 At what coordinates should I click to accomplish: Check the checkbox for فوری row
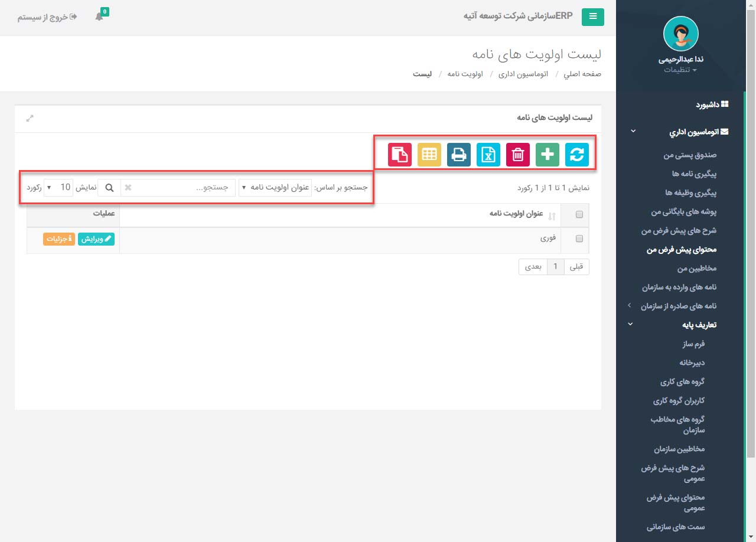click(579, 239)
